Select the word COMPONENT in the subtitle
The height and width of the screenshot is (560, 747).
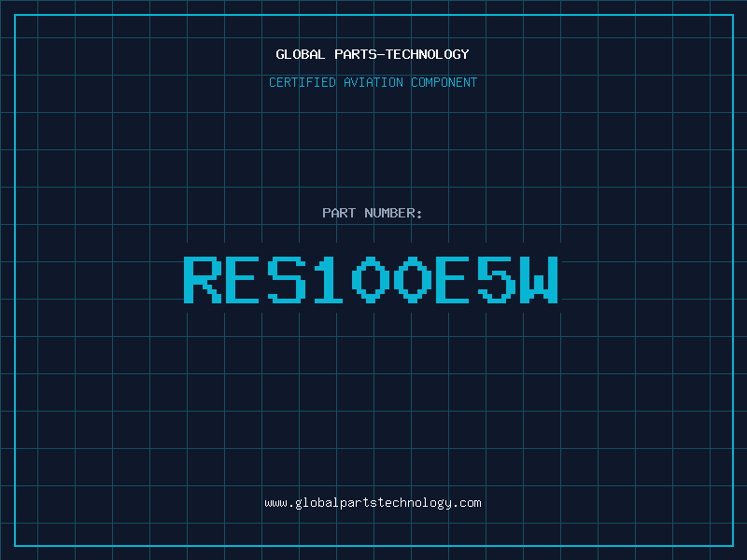[444, 82]
